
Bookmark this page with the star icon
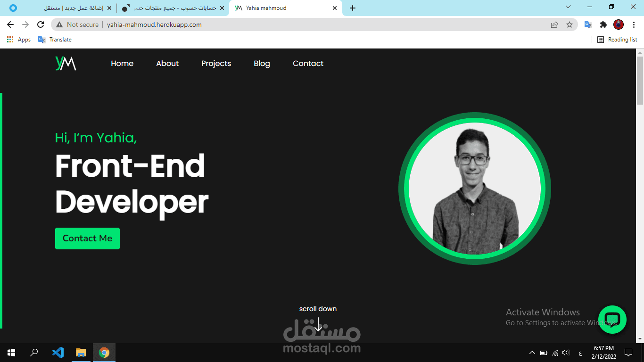[x=570, y=25]
